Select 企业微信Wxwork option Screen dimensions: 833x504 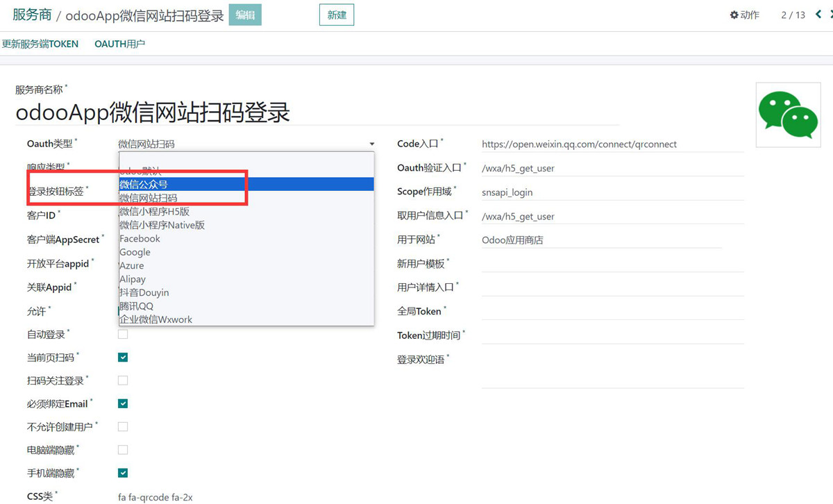246,319
